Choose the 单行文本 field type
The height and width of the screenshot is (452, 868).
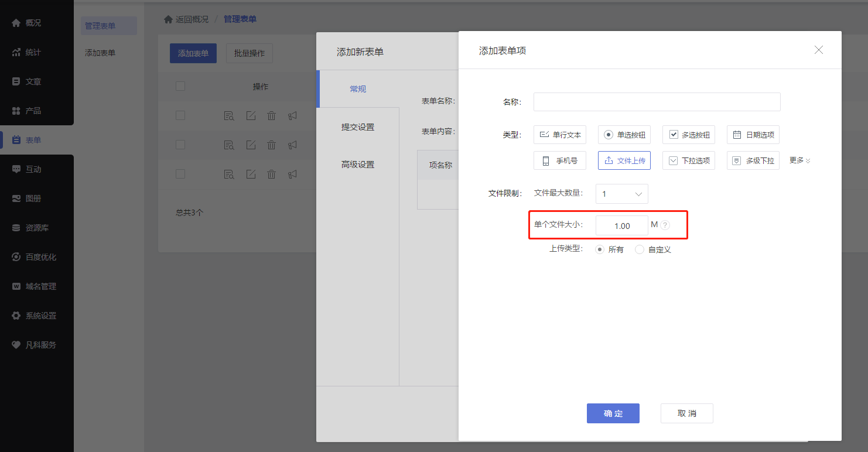(x=560, y=135)
